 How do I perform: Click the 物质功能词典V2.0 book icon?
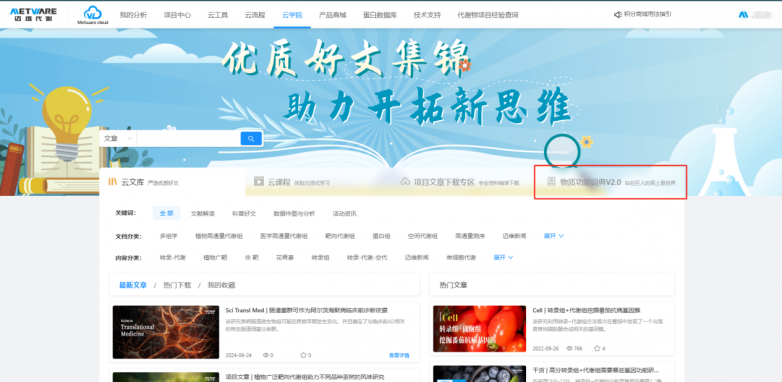click(551, 182)
